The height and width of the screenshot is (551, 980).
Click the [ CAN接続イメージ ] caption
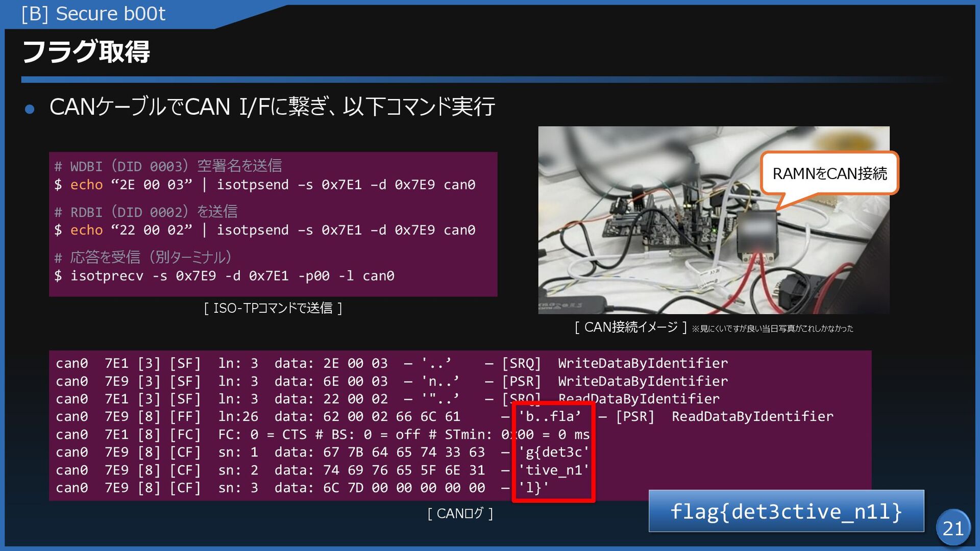(631, 327)
